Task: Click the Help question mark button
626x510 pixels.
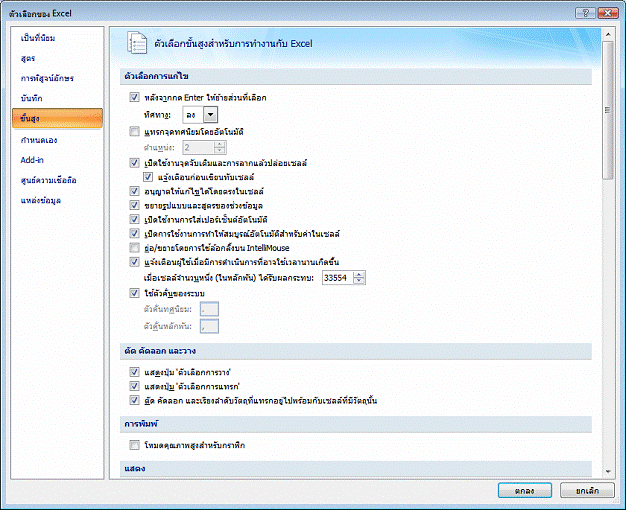Action: (x=585, y=13)
